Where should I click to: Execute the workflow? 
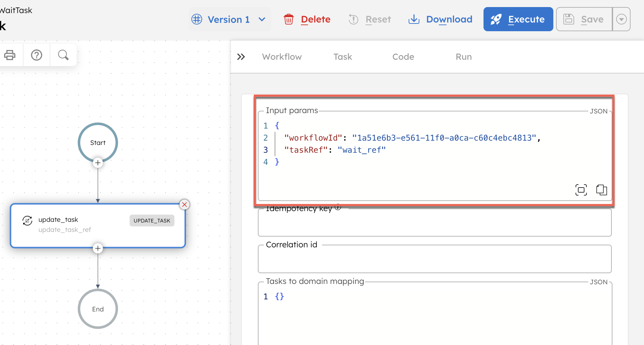[x=518, y=19]
